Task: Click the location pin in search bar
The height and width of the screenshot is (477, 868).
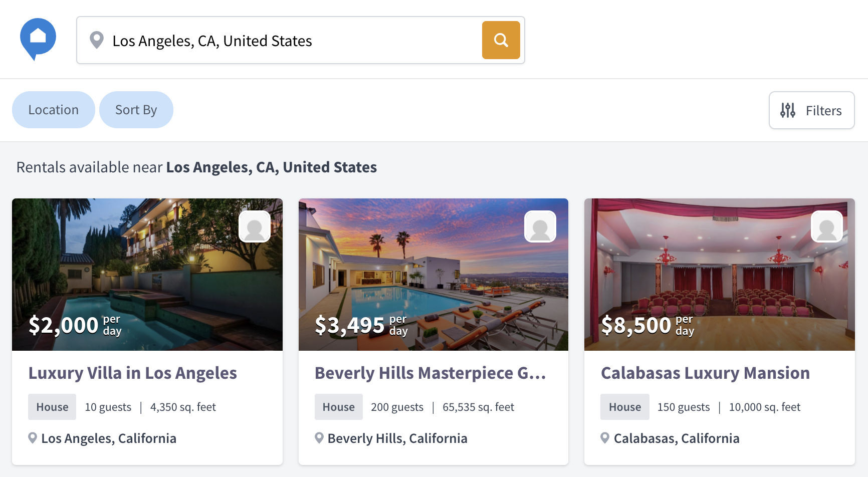Action: point(96,40)
